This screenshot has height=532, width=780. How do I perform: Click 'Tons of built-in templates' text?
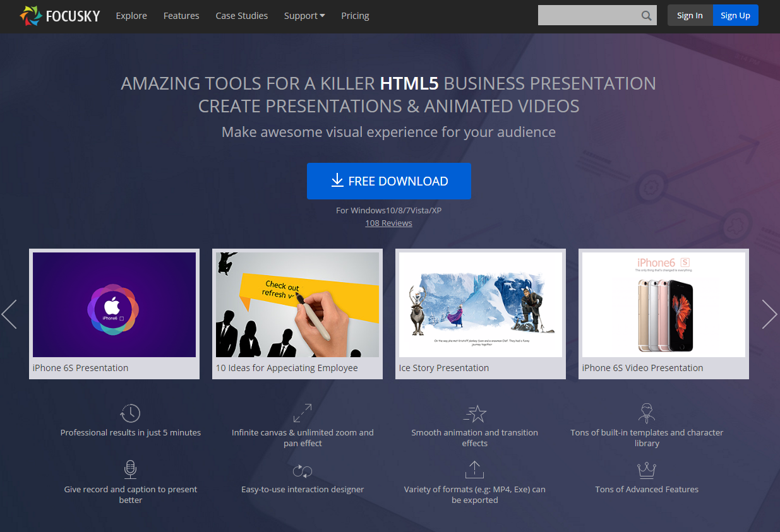pos(647,438)
